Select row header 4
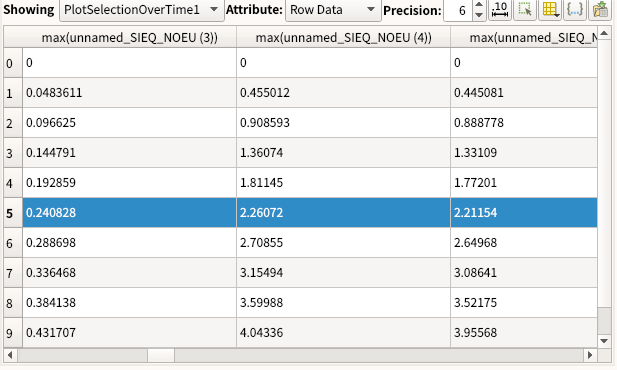617x370 pixels. (13, 183)
